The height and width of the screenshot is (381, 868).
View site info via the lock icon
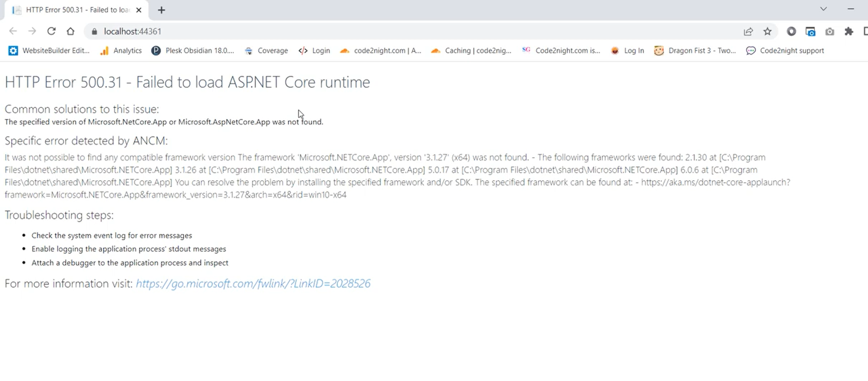pyautogui.click(x=94, y=32)
